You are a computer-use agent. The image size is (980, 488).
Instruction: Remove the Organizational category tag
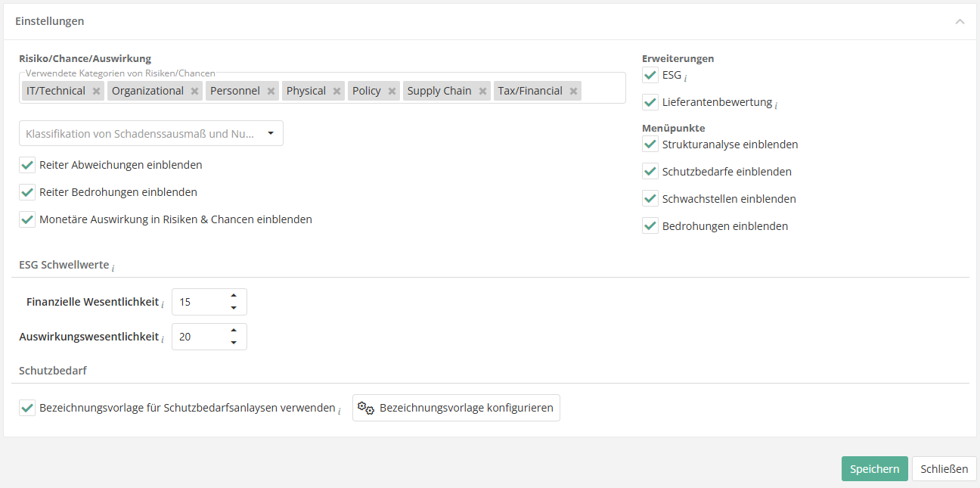(194, 92)
